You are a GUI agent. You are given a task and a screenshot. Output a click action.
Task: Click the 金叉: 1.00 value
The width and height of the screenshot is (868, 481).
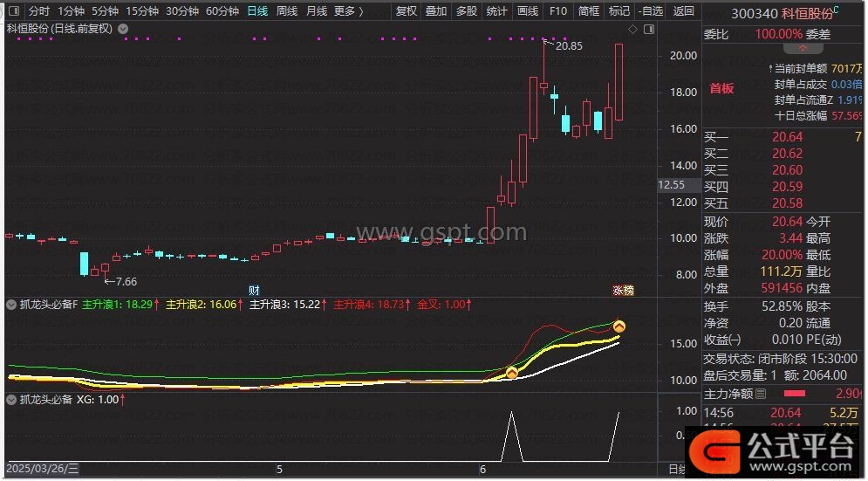click(x=445, y=305)
